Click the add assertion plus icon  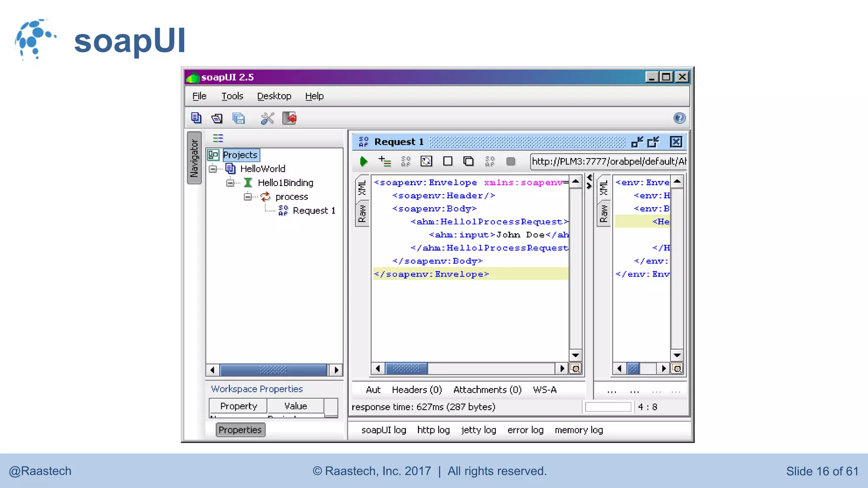(384, 161)
